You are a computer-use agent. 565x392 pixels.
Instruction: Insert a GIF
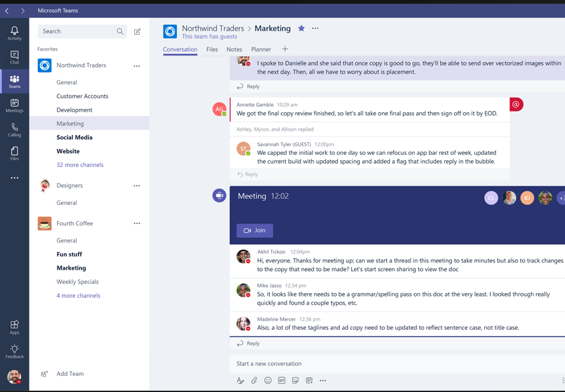coord(281,381)
